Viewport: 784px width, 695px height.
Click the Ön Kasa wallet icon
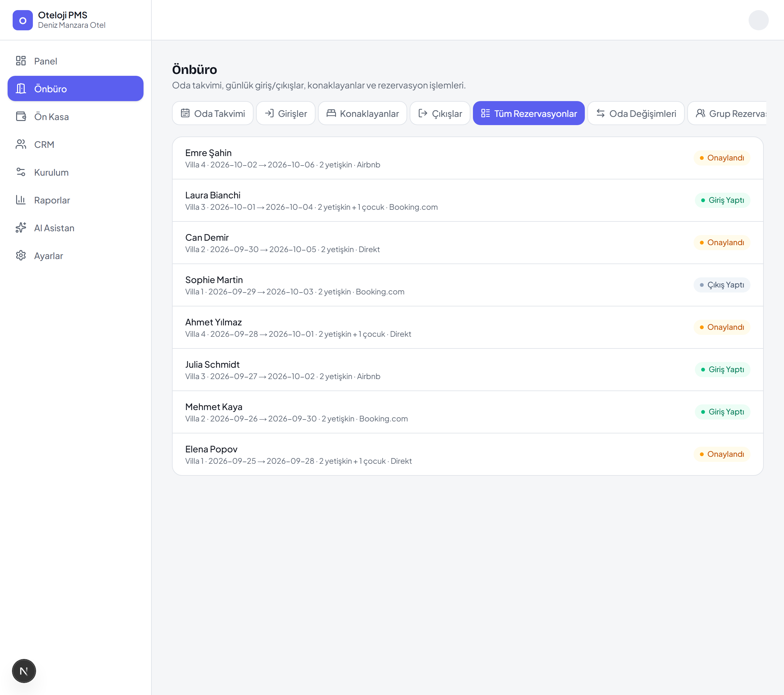pyautogui.click(x=21, y=117)
